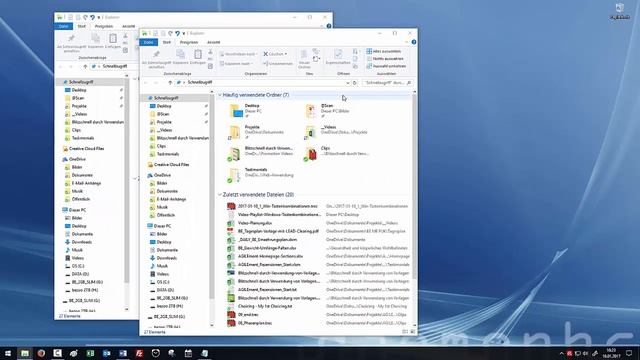Click Alles auswählen in the ribbon

click(383, 51)
